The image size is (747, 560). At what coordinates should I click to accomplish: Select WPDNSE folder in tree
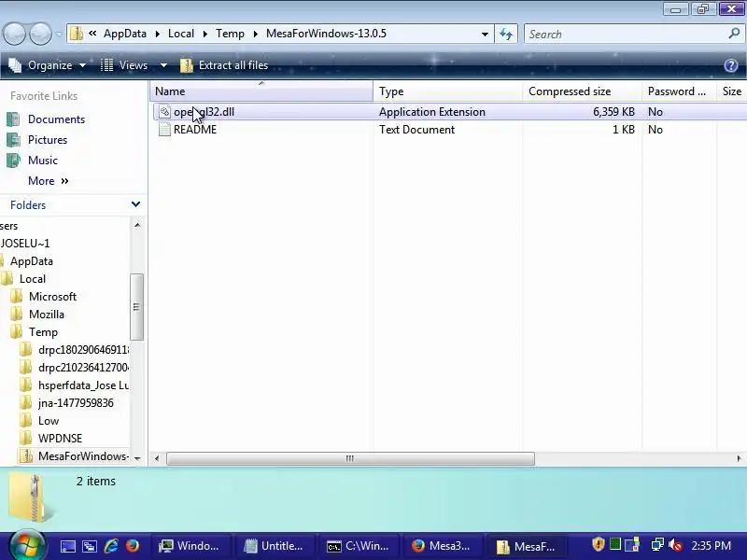click(x=60, y=439)
